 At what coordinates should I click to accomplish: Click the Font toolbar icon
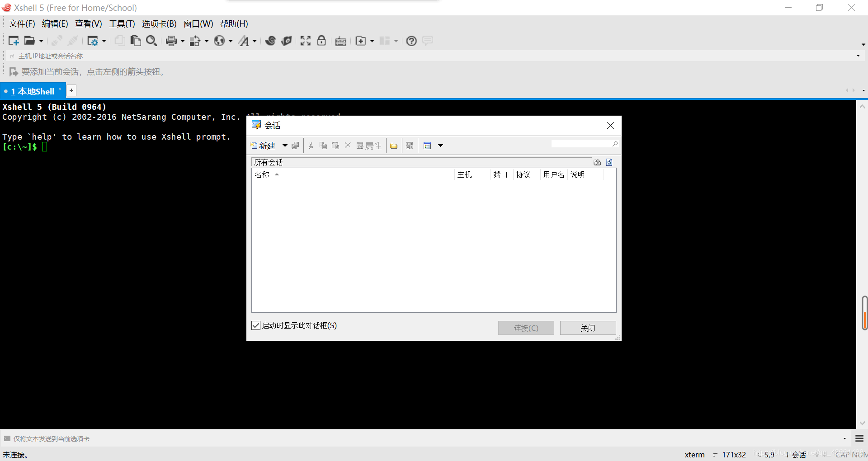(244, 41)
